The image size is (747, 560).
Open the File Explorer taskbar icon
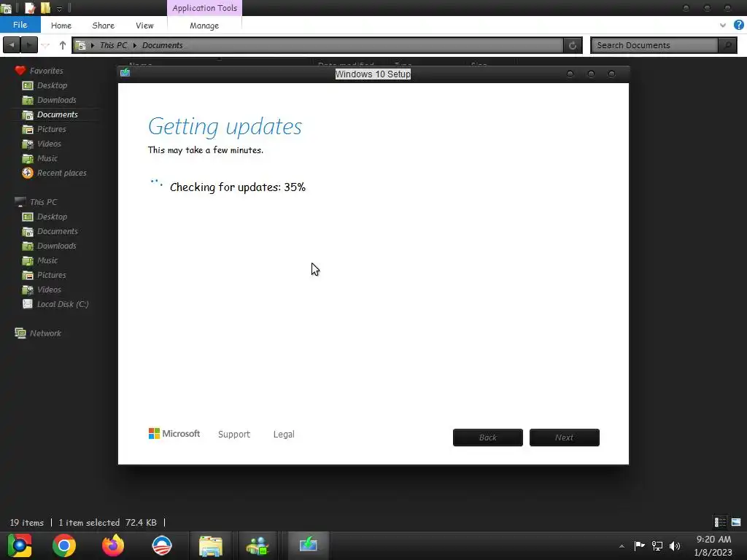[211, 545]
